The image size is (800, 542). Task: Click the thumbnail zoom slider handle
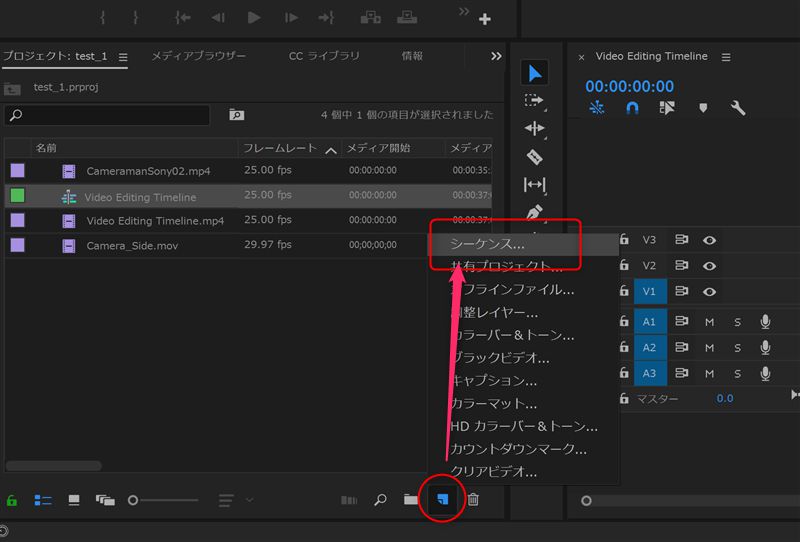[x=133, y=499]
